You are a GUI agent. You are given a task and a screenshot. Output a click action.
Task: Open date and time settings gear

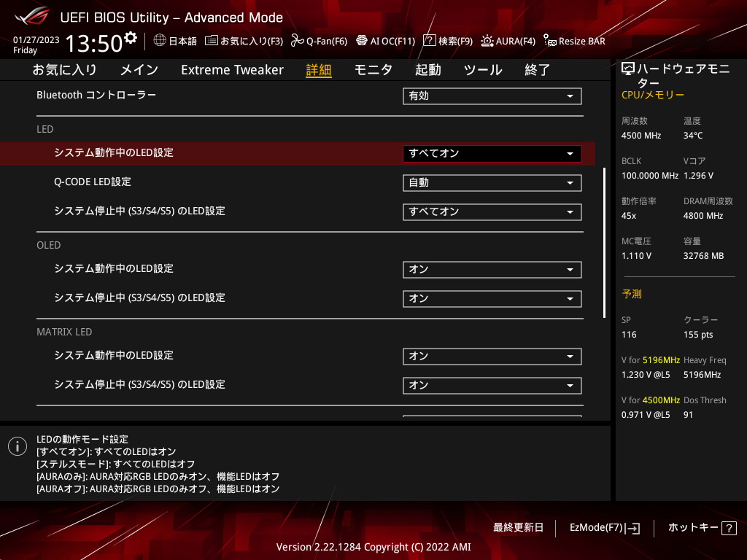[131, 37]
